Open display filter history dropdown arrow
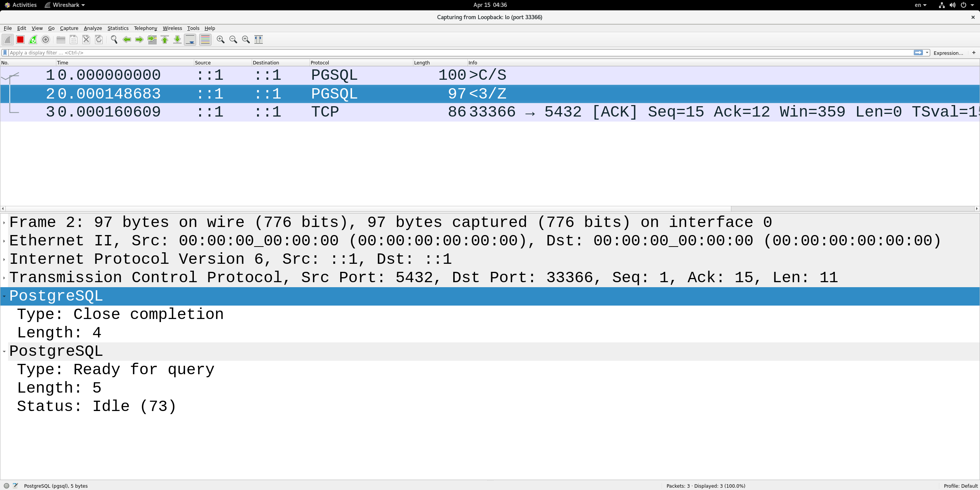 pyautogui.click(x=927, y=53)
